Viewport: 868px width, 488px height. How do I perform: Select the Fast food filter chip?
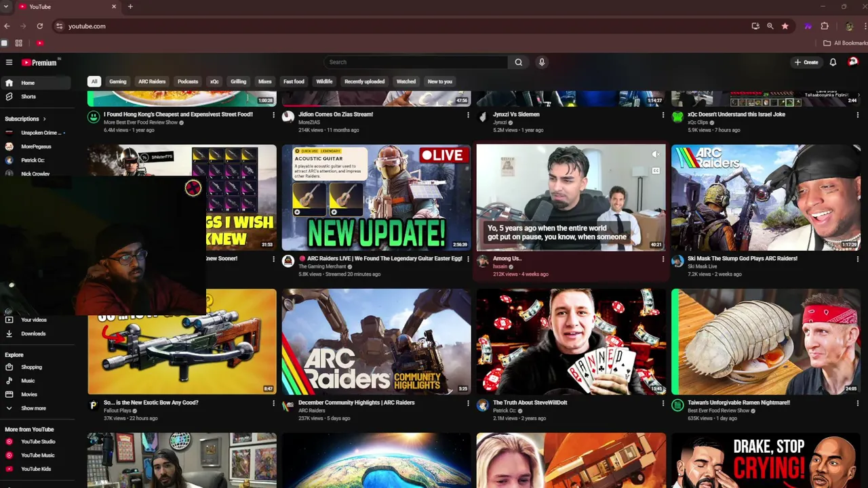294,81
